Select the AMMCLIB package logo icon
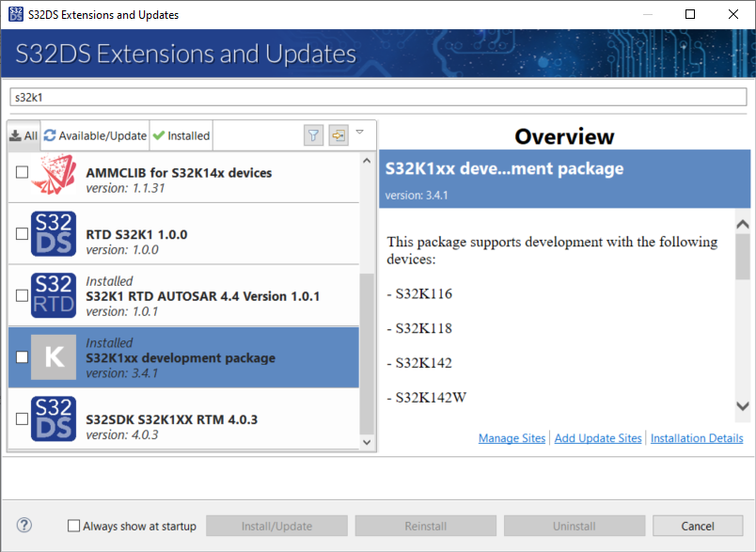Viewport: 756px width, 552px height. [x=54, y=174]
